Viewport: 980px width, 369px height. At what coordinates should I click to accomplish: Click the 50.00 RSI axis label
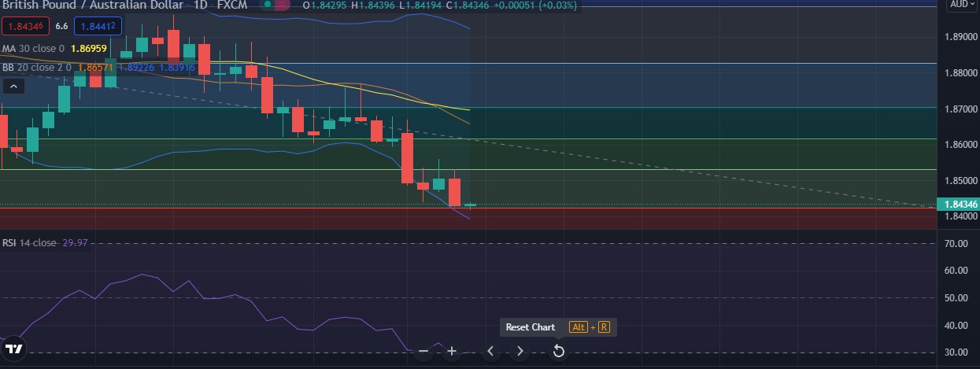956,298
